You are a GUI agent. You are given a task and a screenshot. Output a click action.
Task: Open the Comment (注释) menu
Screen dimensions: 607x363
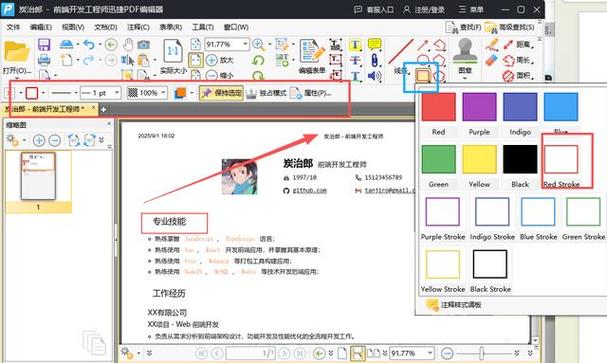(x=138, y=27)
